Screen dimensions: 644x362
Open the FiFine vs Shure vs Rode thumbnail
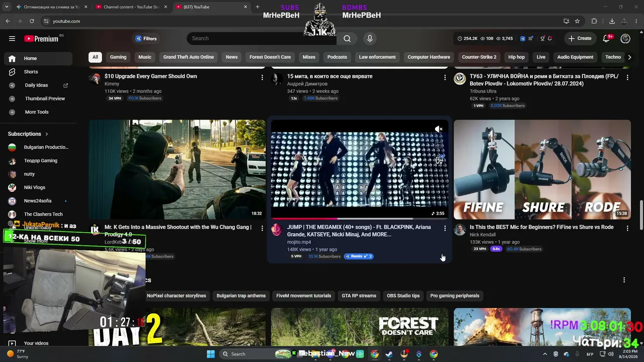pos(542,169)
